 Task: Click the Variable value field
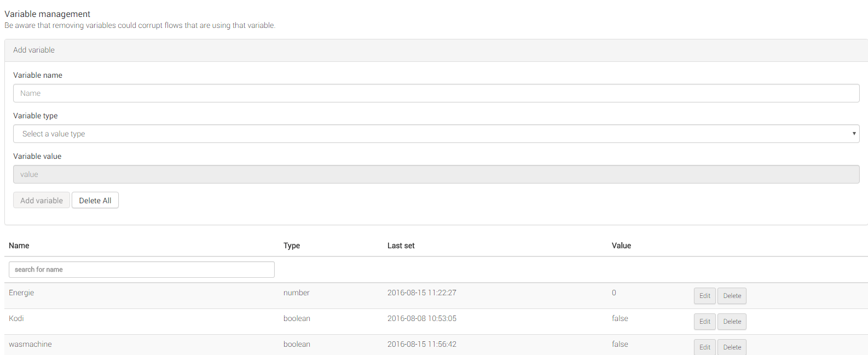(436, 174)
